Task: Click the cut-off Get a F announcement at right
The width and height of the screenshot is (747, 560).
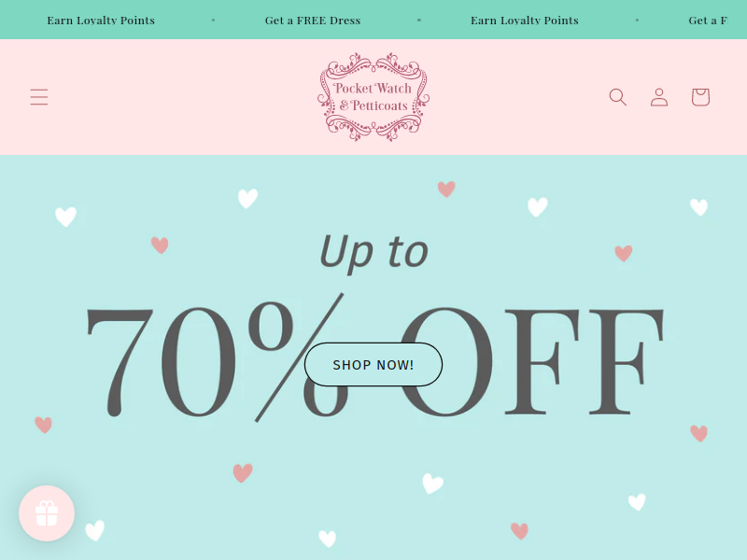Action: (x=708, y=21)
